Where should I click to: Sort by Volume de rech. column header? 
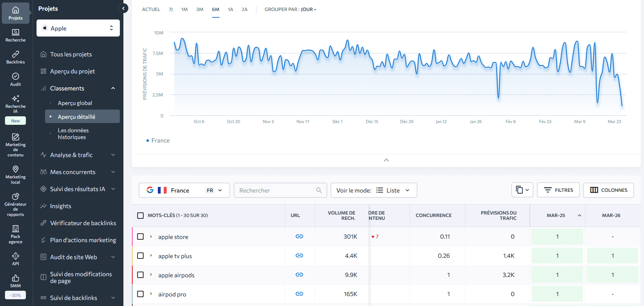point(341,215)
